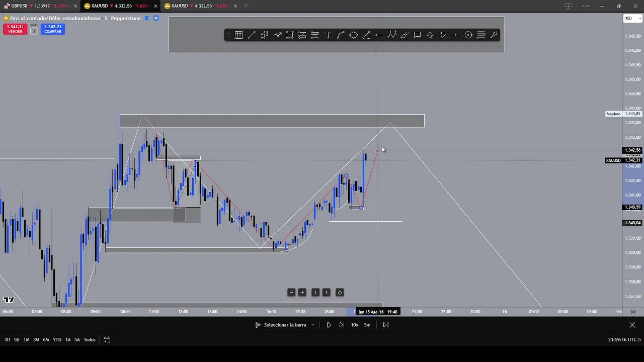The height and width of the screenshot is (362, 644).
Task: Select the table grid tool in the floating drawing toolbar
Action: [x=238, y=35]
